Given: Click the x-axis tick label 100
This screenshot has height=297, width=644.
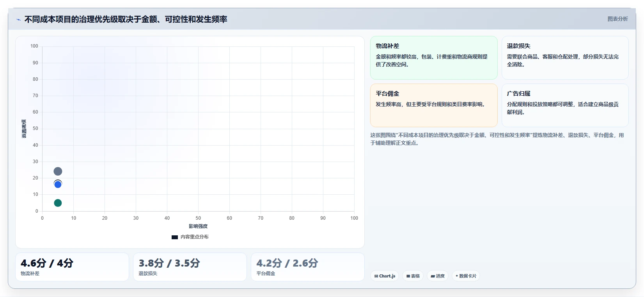Looking at the screenshot, I should click(x=354, y=218).
